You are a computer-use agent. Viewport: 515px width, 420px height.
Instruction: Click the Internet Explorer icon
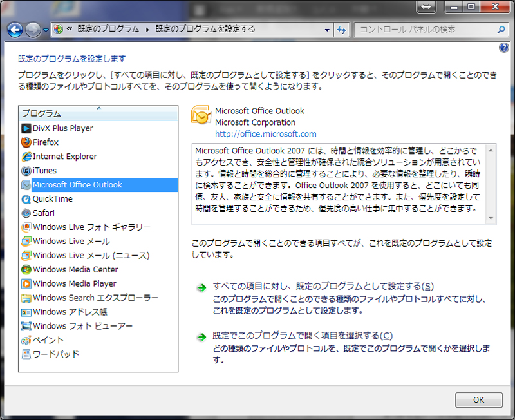(26, 157)
